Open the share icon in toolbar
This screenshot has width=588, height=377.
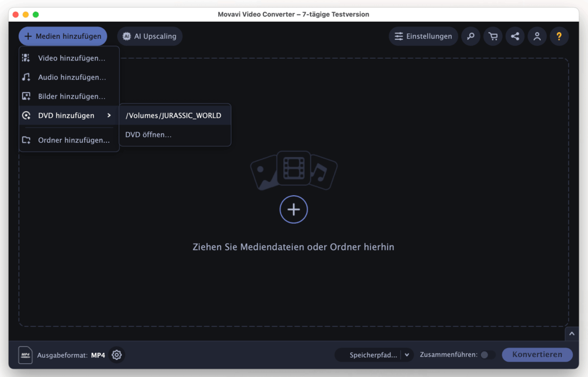point(515,36)
